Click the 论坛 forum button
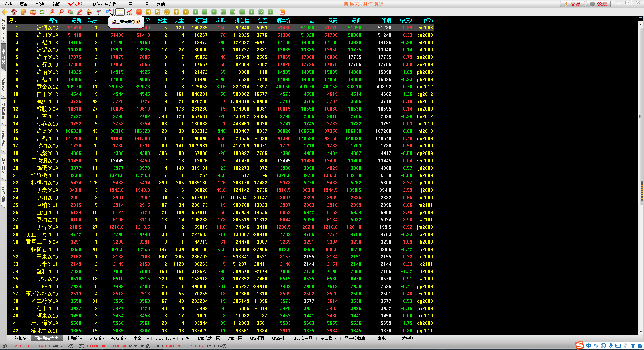The image size is (644, 350). coord(599,4)
